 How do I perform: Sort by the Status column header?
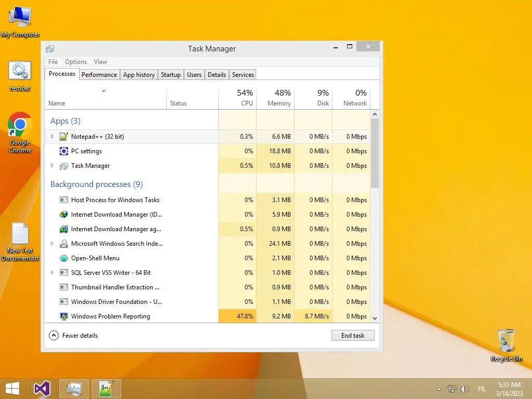(x=192, y=98)
